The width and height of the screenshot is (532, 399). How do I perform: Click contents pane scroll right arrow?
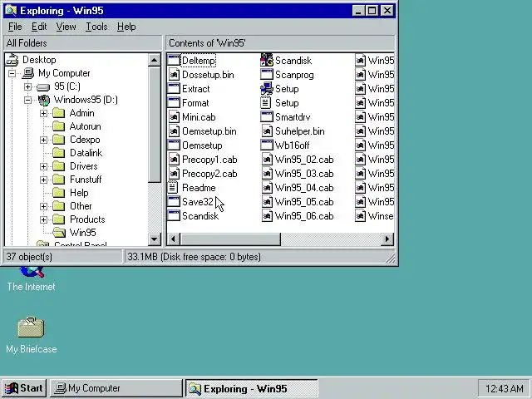coord(387,239)
